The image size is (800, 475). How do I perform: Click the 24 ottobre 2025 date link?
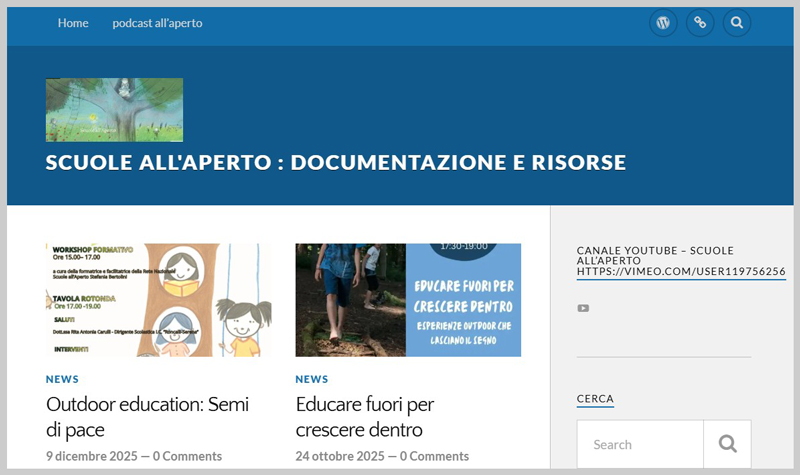pyautogui.click(x=340, y=456)
